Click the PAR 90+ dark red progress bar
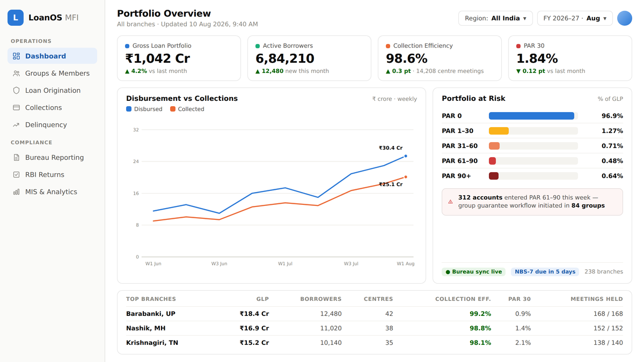The image size is (644, 362). tap(494, 176)
